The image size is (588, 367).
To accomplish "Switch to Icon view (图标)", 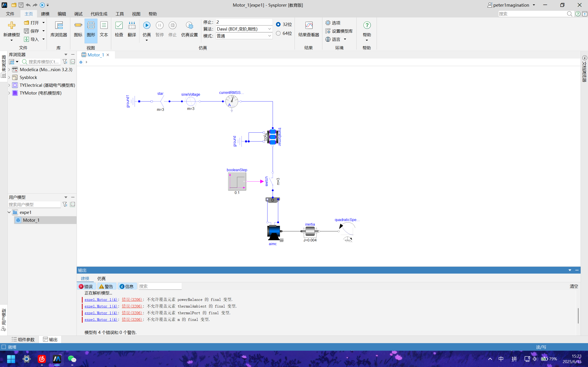I will coord(78,29).
